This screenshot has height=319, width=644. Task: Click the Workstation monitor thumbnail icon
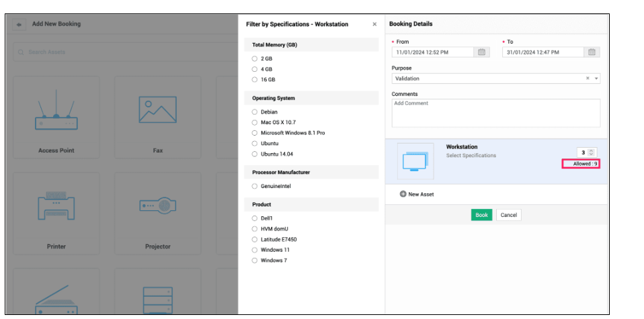tap(415, 161)
